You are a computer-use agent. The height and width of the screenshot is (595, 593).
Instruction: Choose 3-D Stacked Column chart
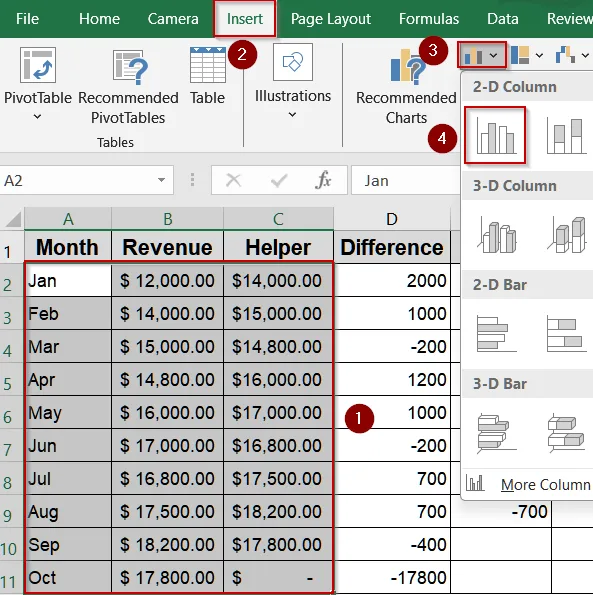tap(566, 235)
